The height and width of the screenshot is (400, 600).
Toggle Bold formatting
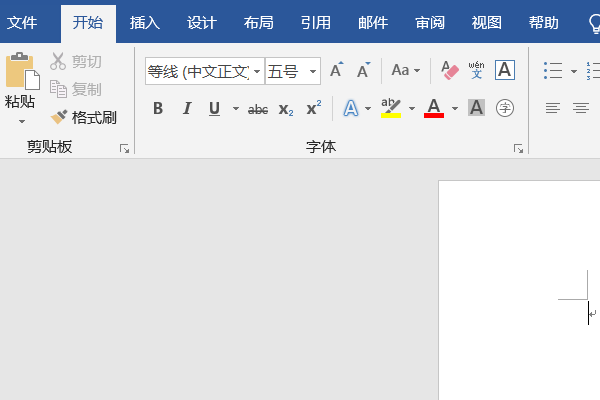(158, 109)
